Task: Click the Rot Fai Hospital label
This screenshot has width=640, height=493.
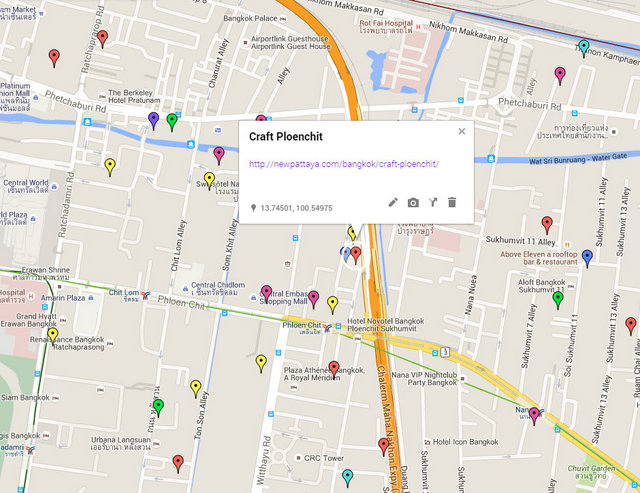Action: (386, 27)
